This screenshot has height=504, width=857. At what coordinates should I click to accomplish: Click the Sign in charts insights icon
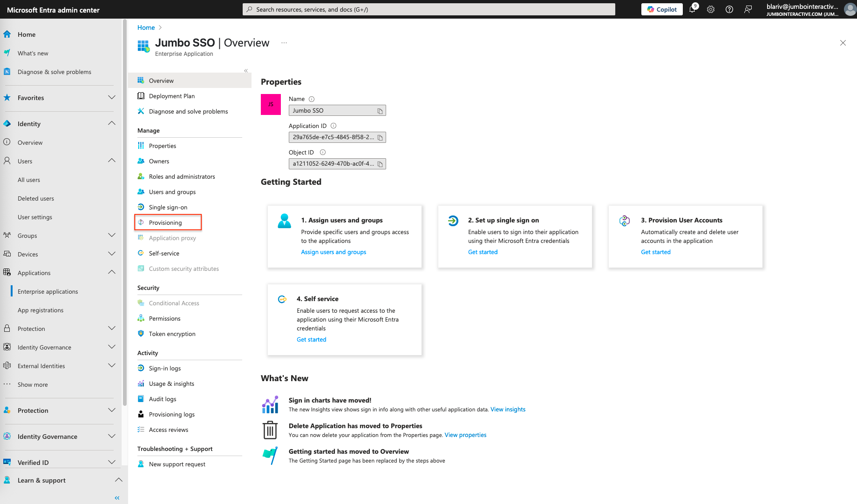[x=270, y=404]
